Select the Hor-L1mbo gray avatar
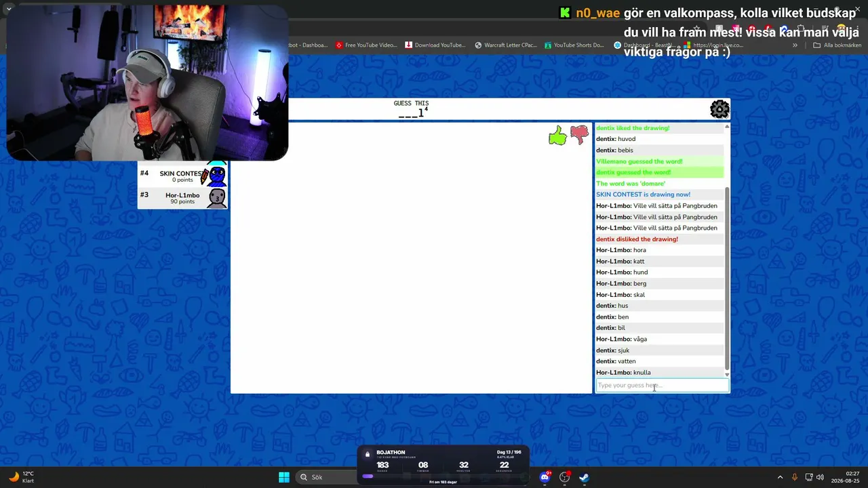The width and height of the screenshot is (868, 488). point(217,198)
